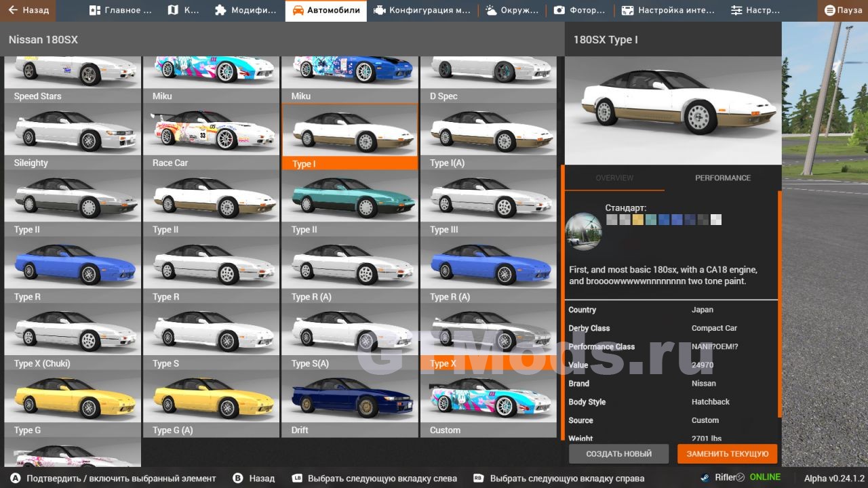Screen dimensions: 868x488
Task: Pick the teal standard paint swatch
Action: click(x=651, y=220)
